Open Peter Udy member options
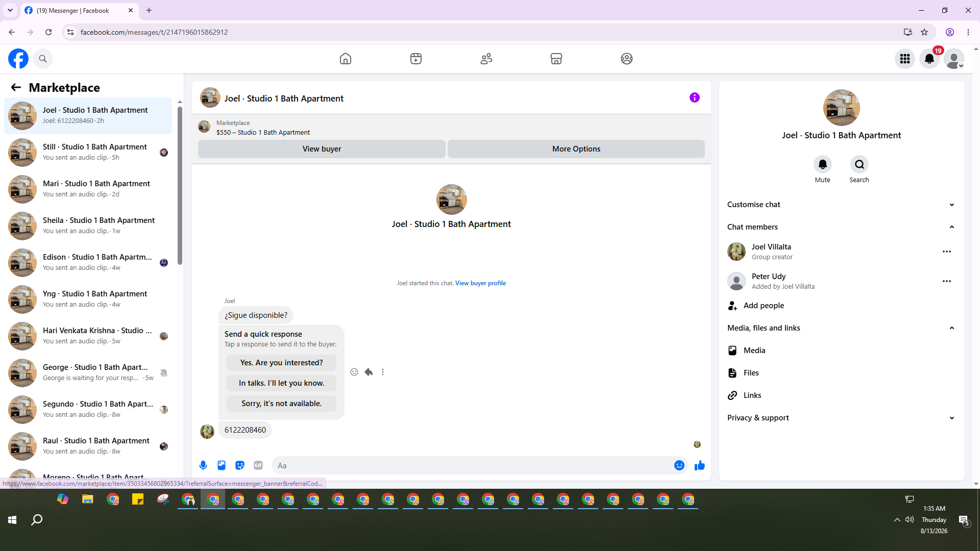Viewport: 980px width, 551px height. point(947,281)
